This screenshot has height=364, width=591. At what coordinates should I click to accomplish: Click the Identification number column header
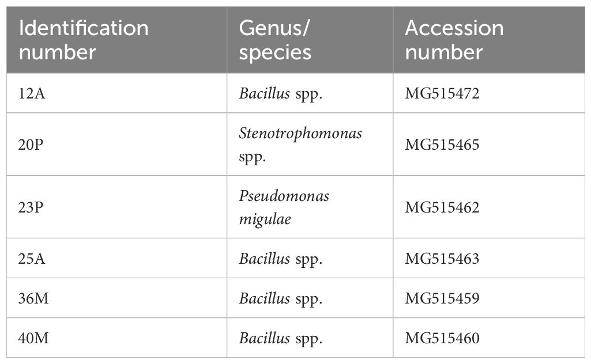coord(77,40)
